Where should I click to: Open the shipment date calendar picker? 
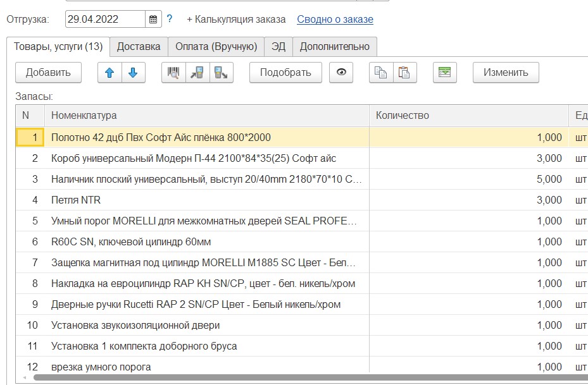(153, 20)
